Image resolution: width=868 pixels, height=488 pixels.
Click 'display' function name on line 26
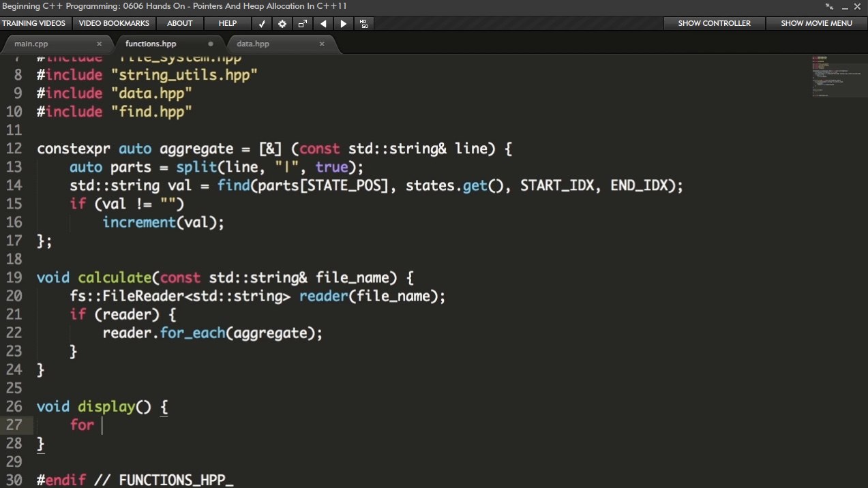click(106, 406)
